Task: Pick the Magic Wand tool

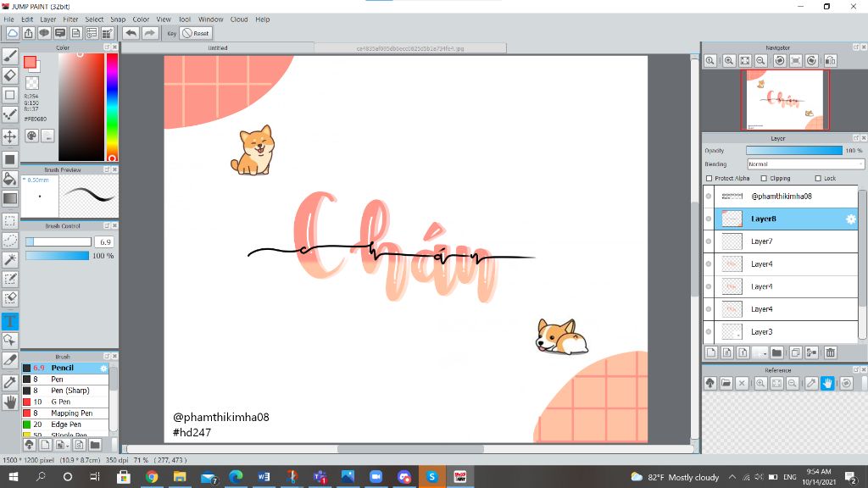Action: click(10, 259)
